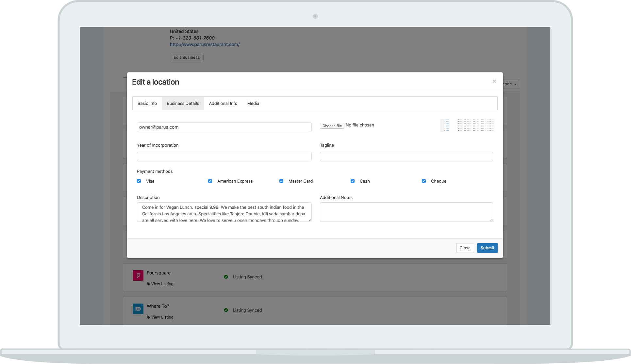Disable the Cheque payment option
Image resolution: width=631 pixels, height=364 pixels.
[x=424, y=181]
